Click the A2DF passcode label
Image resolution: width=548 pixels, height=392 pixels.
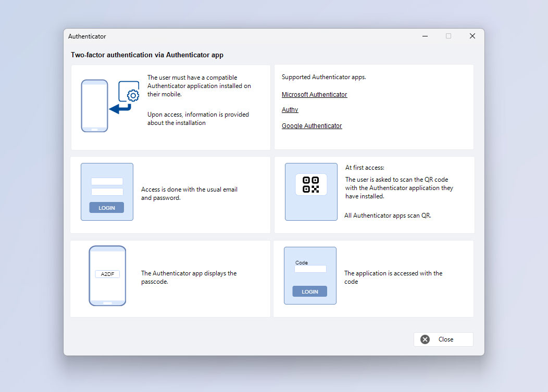pos(107,274)
